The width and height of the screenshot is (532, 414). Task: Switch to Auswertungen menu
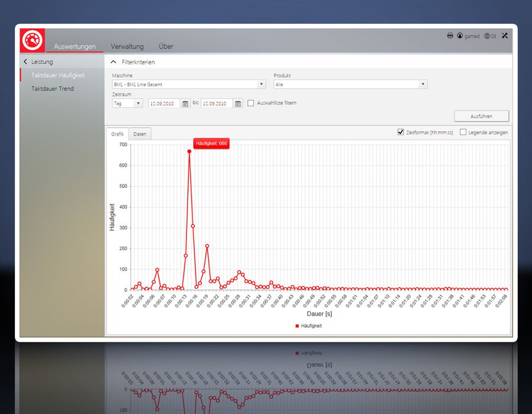(74, 47)
